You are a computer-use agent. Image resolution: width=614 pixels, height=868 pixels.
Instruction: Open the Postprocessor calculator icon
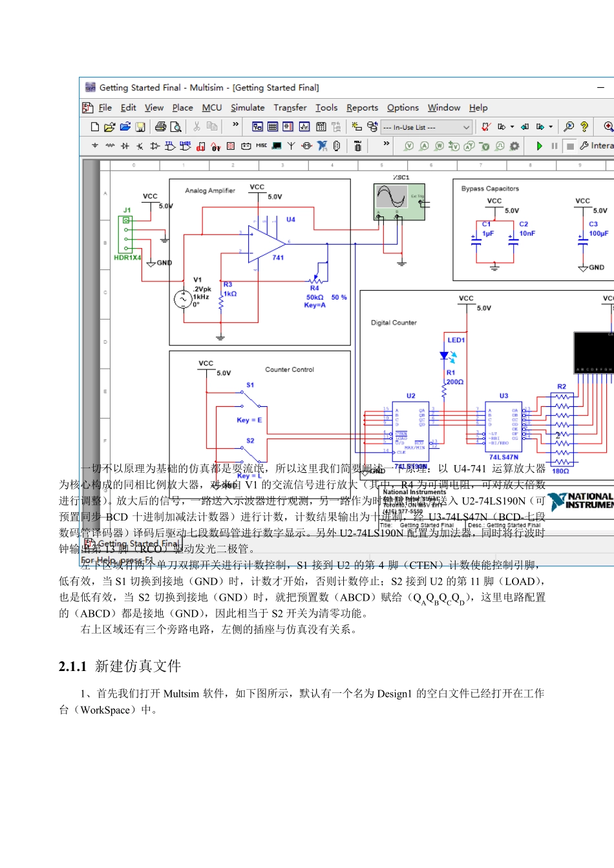pyautogui.click(x=321, y=127)
